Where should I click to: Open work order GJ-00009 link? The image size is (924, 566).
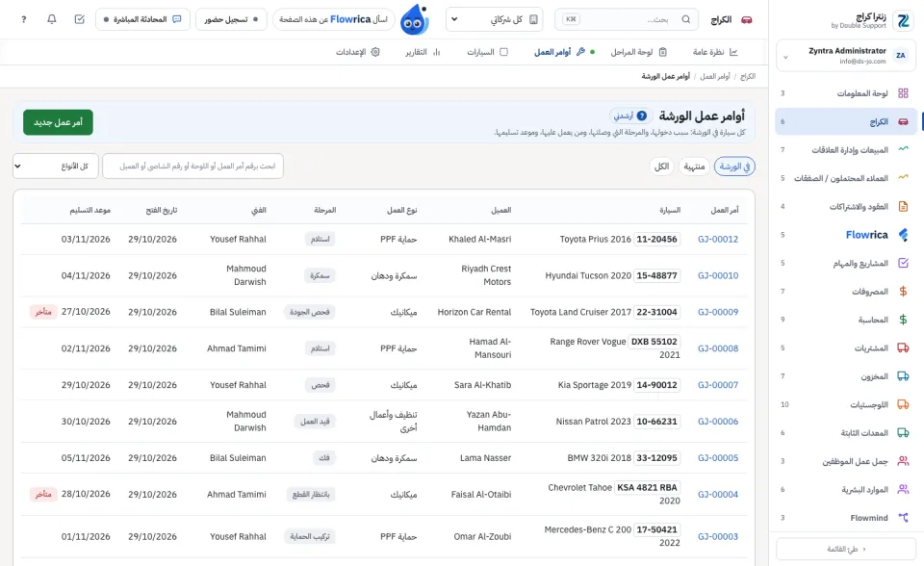[718, 312]
